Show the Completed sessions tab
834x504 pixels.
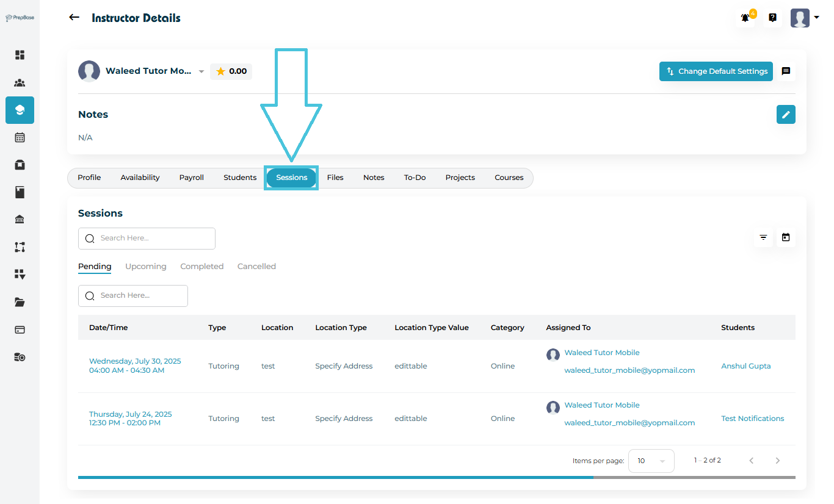point(201,267)
